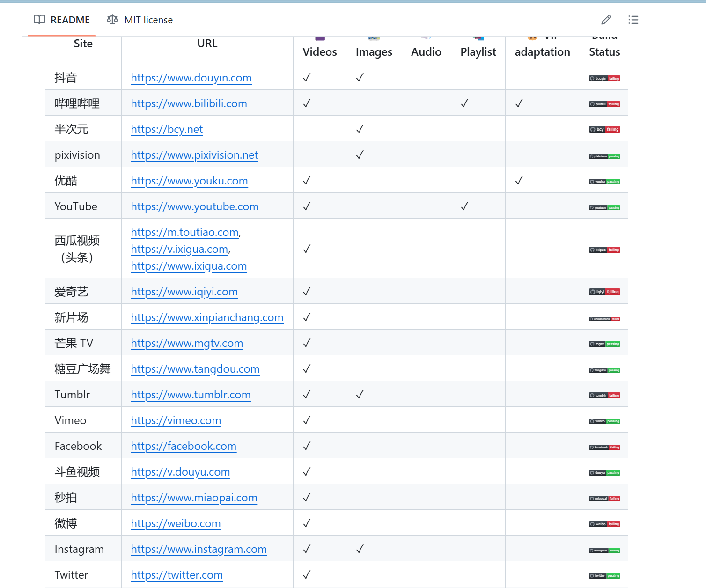Click the xinpianchang failing build badge

(x=604, y=319)
